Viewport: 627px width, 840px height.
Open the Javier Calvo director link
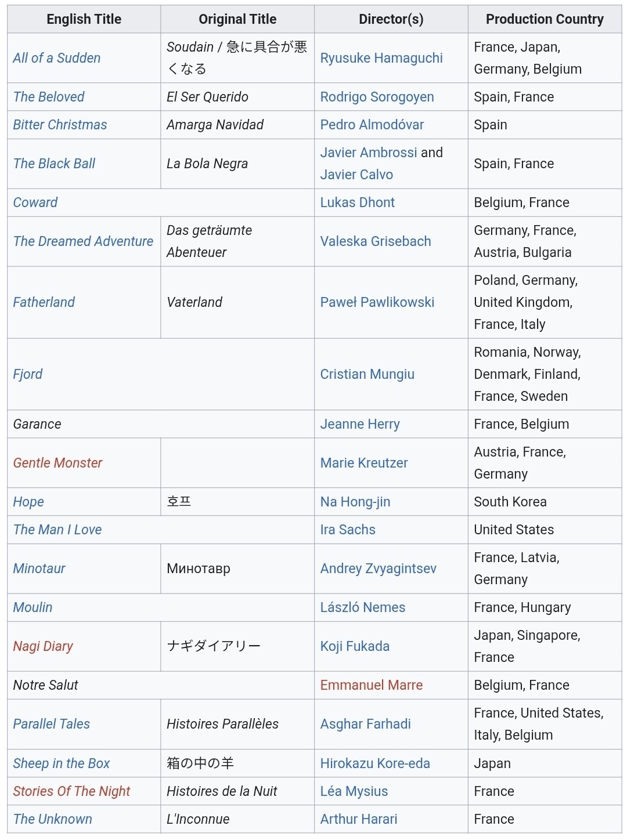[356, 175]
